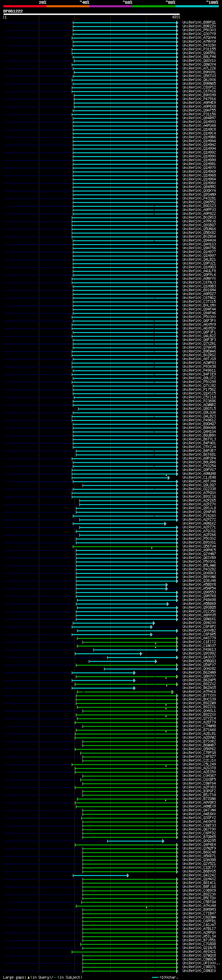The width and height of the screenshot is (222, 980).
Task: Click the UniRef100_C1EIT2 label
Action: point(199,642)
